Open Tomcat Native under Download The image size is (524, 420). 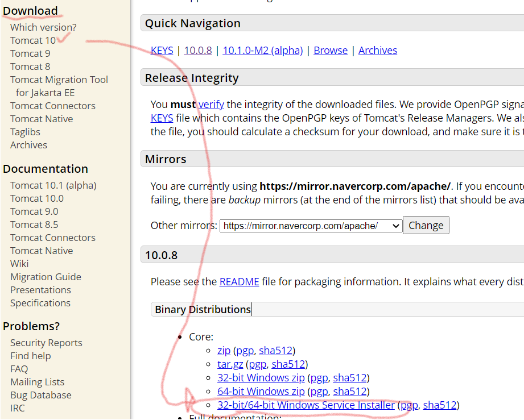pos(42,119)
